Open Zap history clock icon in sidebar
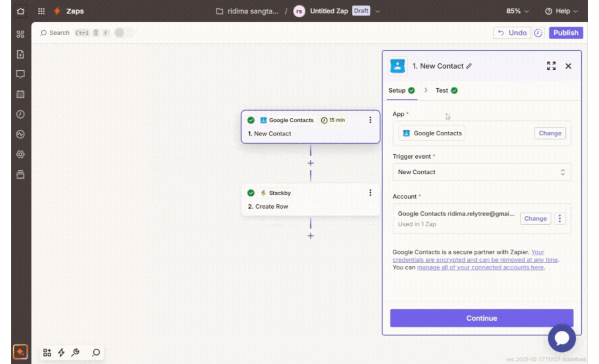The image size is (599, 364). click(20, 114)
